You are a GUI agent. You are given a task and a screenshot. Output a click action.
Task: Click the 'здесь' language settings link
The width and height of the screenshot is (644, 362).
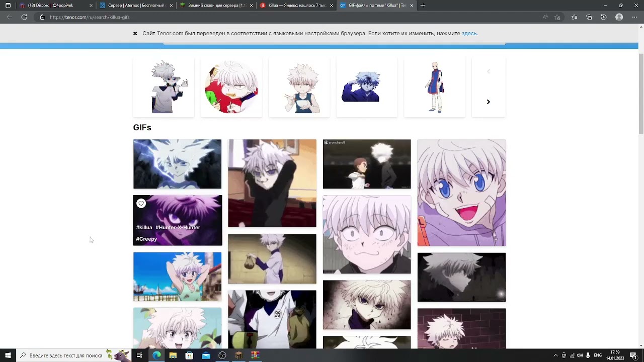tap(469, 34)
